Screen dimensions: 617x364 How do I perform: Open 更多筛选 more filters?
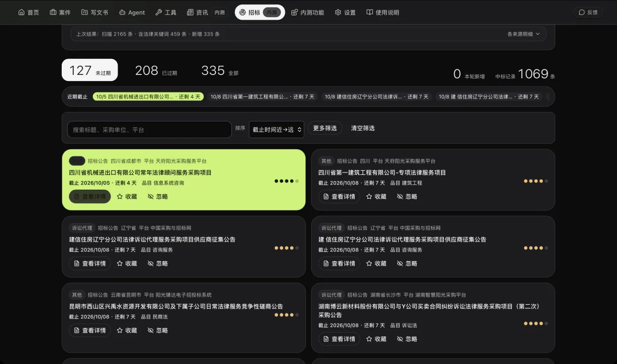click(325, 128)
